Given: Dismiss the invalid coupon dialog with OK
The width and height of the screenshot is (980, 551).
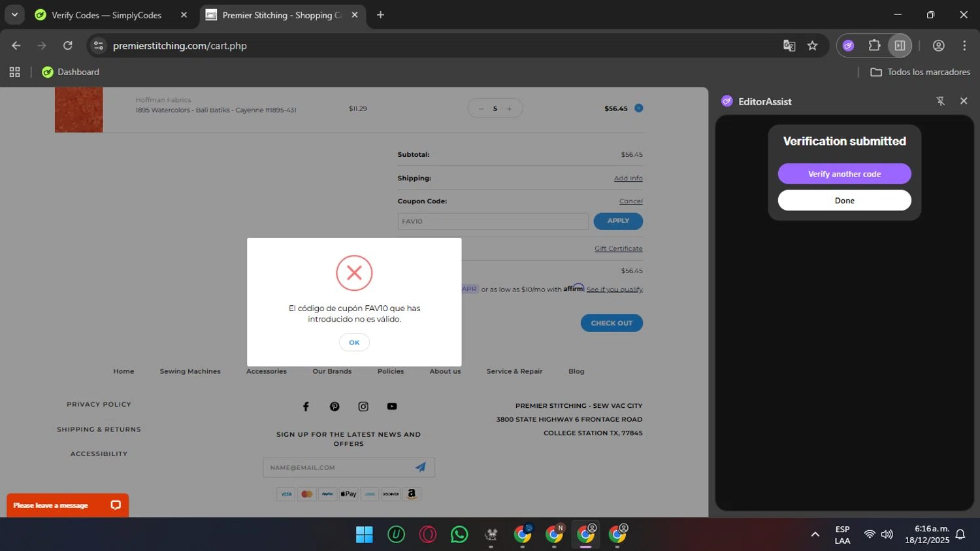Looking at the screenshot, I should click(x=354, y=342).
